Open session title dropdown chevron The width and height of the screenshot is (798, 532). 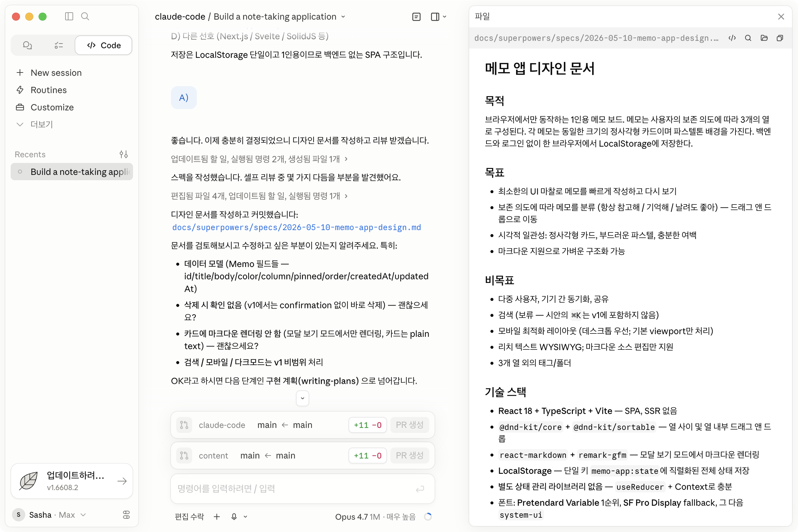pos(343,17)
